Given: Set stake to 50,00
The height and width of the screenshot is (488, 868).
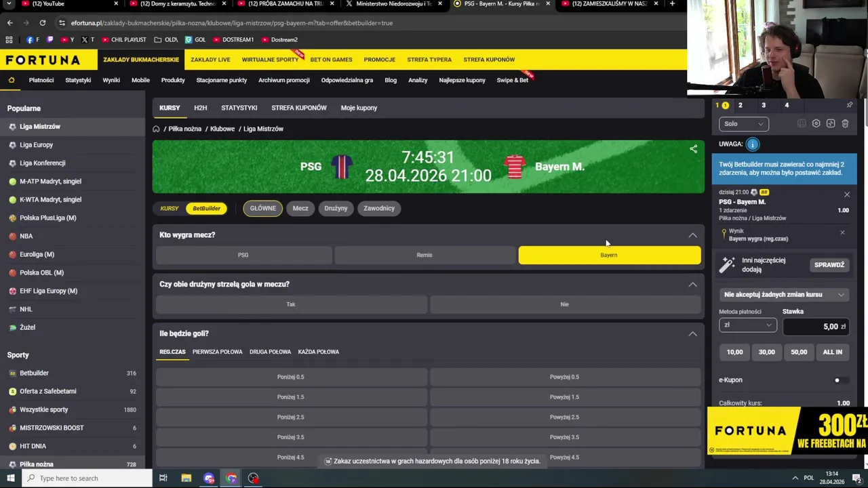Looking at the screenshot, I should [799, 352].
